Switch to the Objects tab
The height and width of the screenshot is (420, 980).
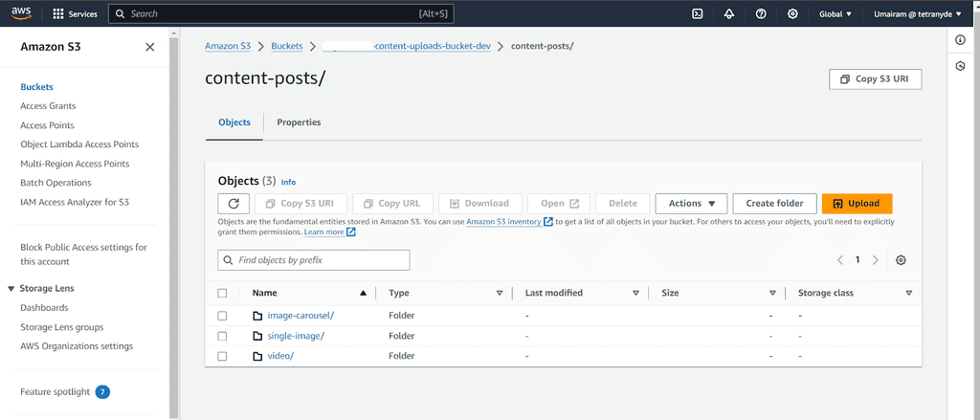(234, 122)
